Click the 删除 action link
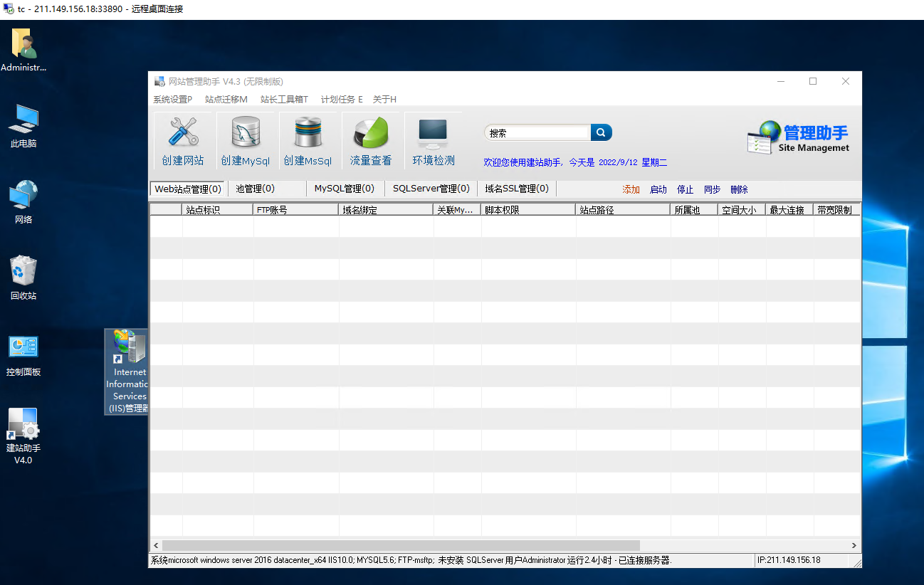This screenshot has height=585, width=924. (739, 189)
